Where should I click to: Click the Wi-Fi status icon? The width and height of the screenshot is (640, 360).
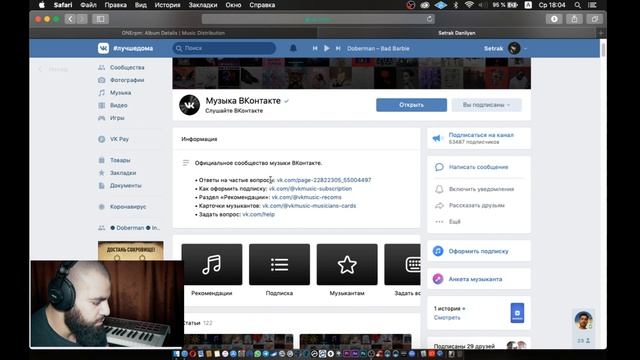click(x=469, y=5)
